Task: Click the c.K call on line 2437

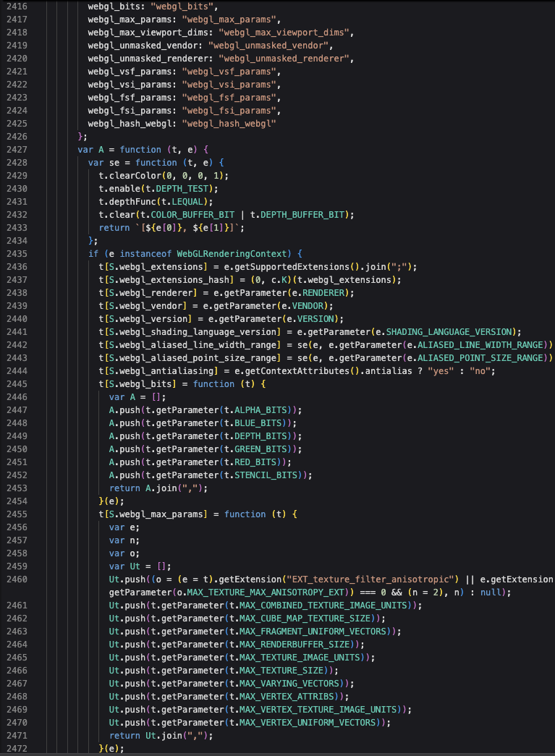Action: pyautogui.click(x=278, y=280)
